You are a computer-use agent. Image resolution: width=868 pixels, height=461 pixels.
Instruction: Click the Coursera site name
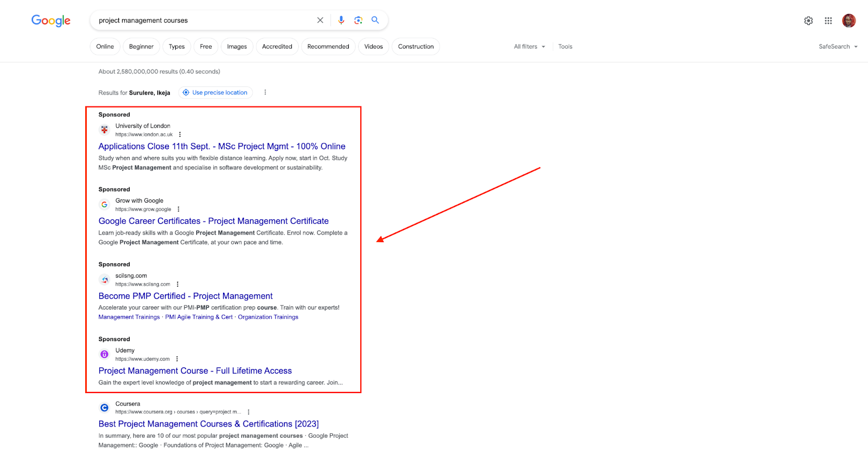click(127, 404)
